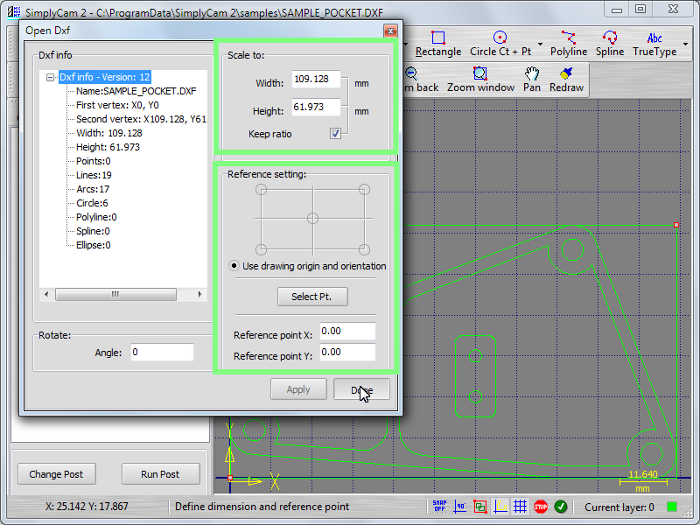The height and width of the screenshot is (525, 700).
Task: Choose the Polyline tool
Action: click(568, 44)
